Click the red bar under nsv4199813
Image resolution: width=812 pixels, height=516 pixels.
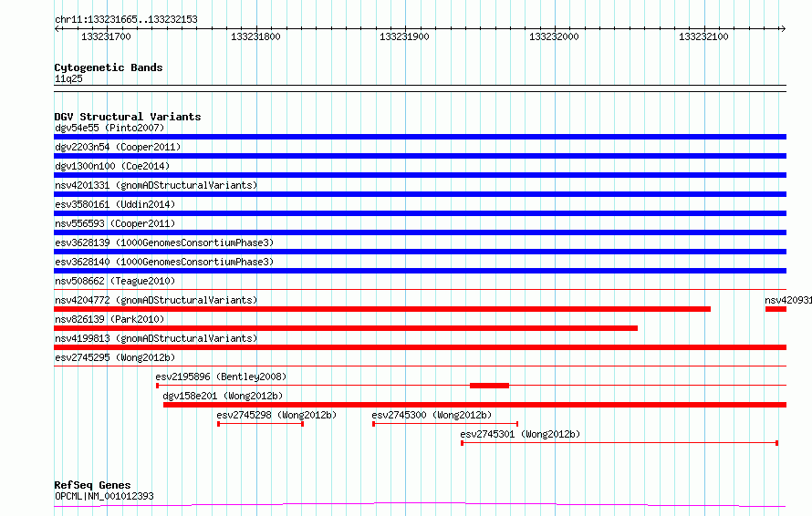click(420, 347)
